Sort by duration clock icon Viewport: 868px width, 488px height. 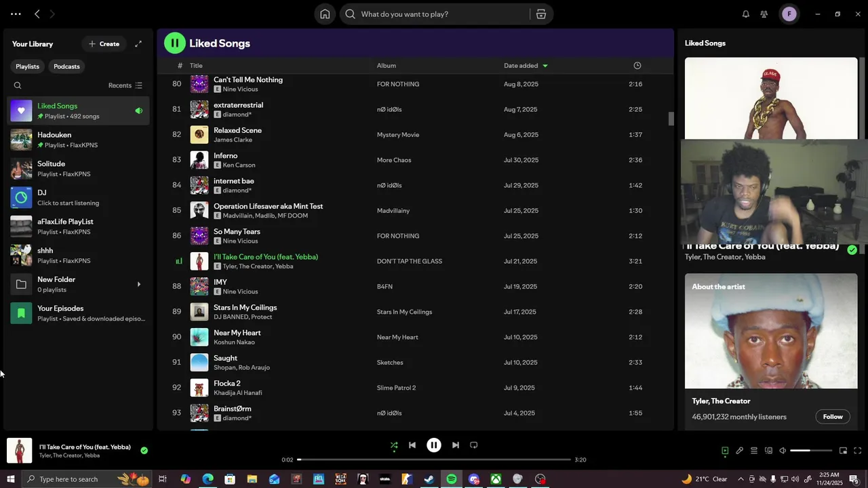pos(637,66)
